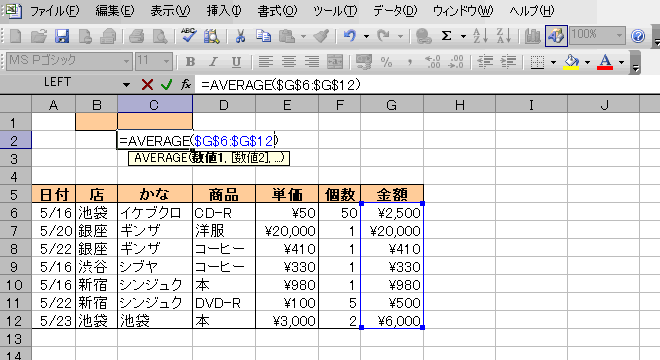
Task: Expand the Font Color dropdown arrow
Action: (x=621, y=62)
